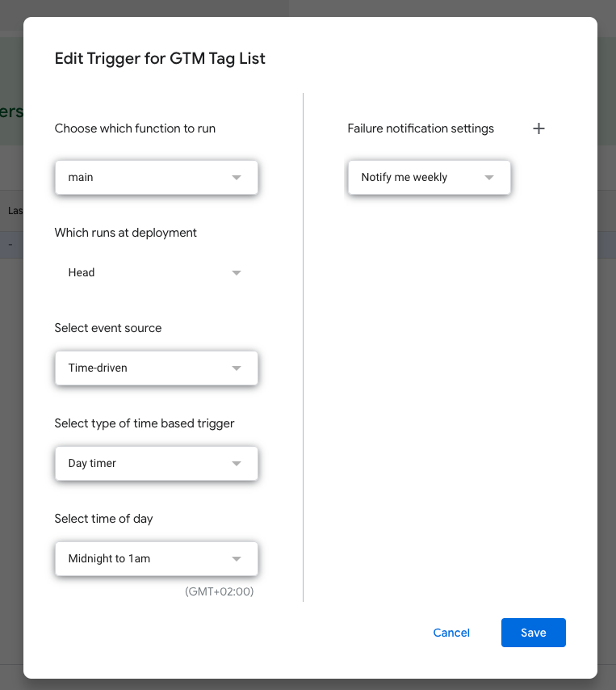The image size is (616, 690).
Task: Click the GMT+02:00 timezone text
Action: tap(219, 591)
